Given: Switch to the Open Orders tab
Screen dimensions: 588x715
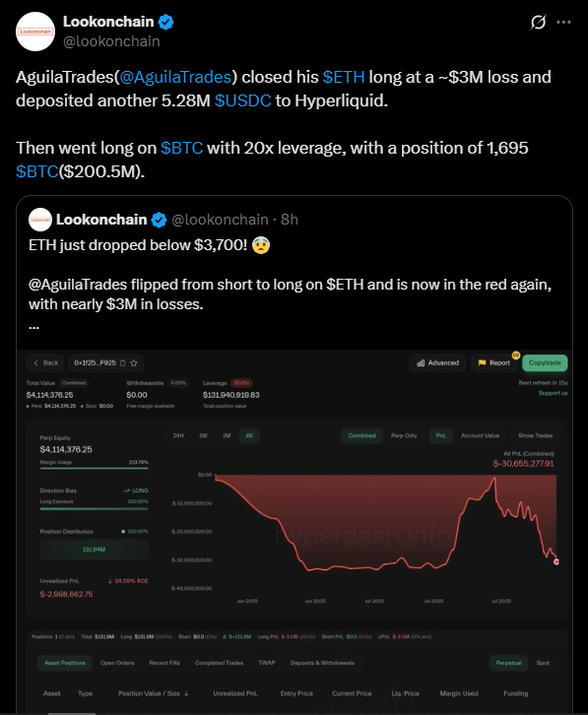Looking at the screenshot, I should click(117, 663).
